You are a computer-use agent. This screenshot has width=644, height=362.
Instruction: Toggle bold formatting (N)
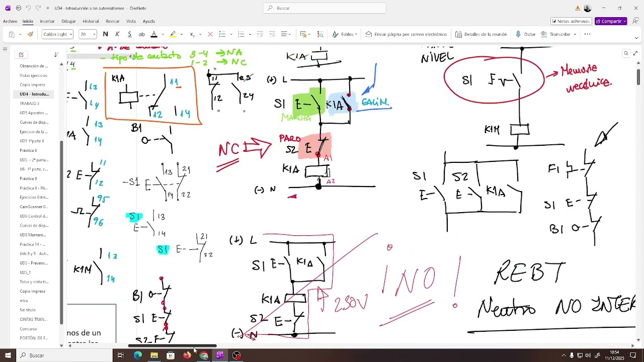click(x=105, y=34)
